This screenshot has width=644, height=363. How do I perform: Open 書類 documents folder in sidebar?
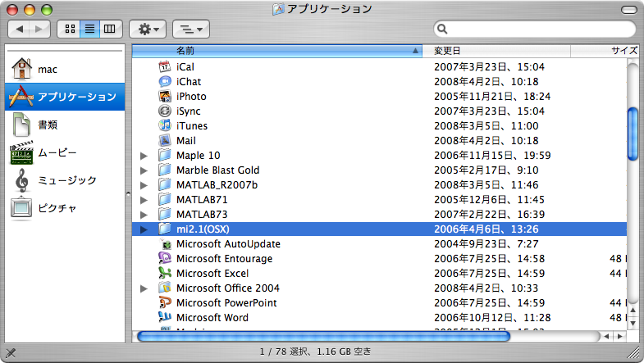[x=65, y=125]
